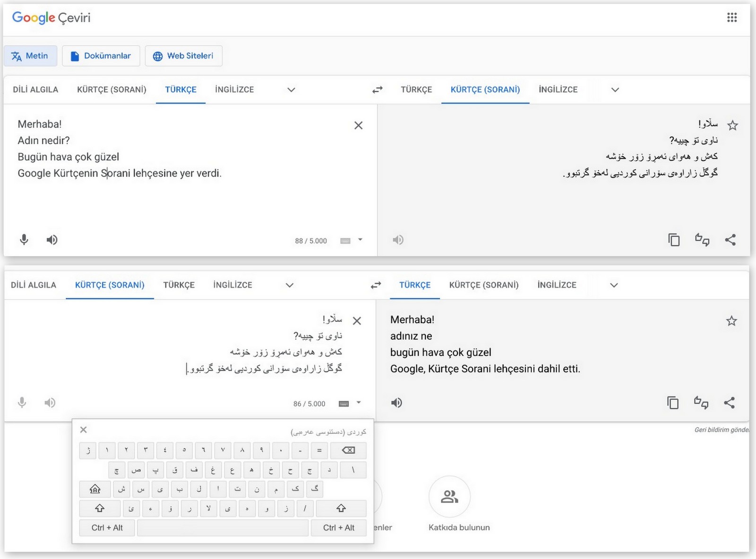Toggle the virtual keyboard in the bottom panel

[x=344, y=404]
